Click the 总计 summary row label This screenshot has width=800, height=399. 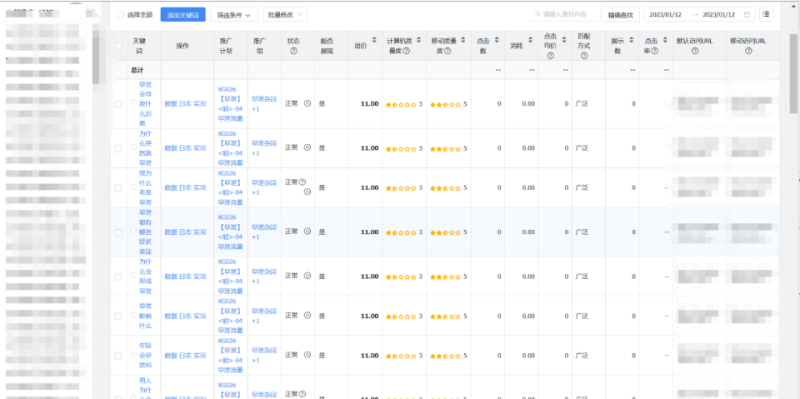[x=137, y=70]
